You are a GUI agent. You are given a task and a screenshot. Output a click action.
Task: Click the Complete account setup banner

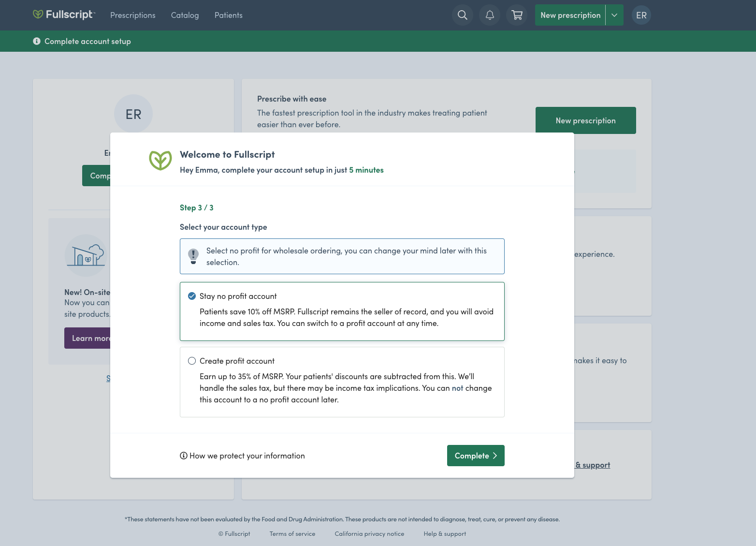pos(87,41)
